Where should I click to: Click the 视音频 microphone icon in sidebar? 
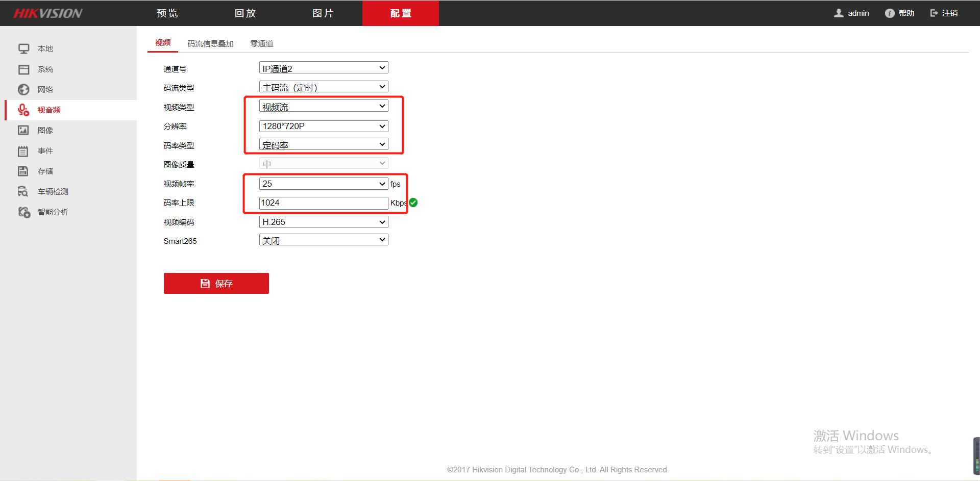(24, 110)
